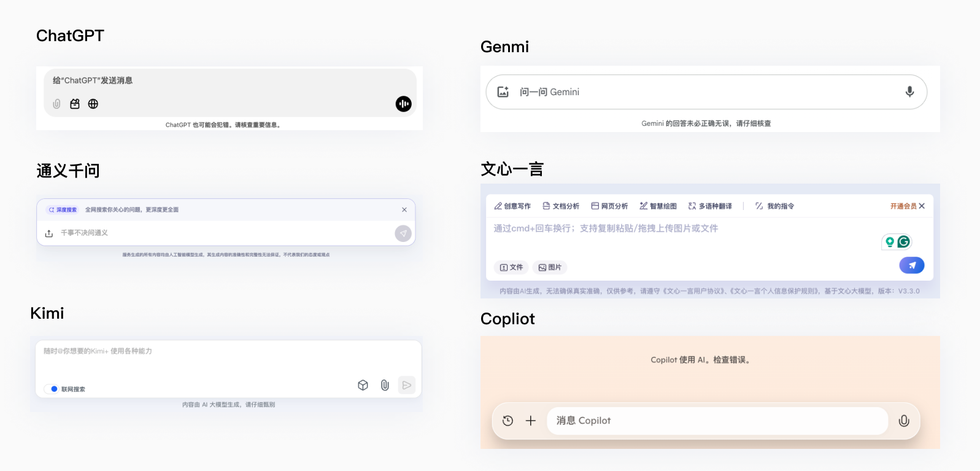Image resolution: width=980 pixels, height=471 pixels.
Task: Click the Kimi attachment paperclip icon
Action: tap(385, 385)
